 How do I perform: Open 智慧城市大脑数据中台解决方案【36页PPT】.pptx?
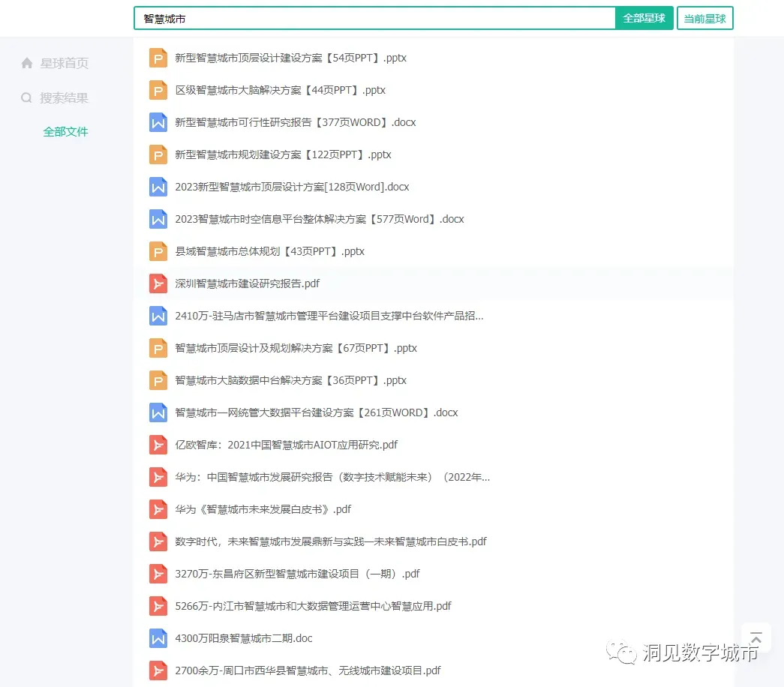point(290,380)
